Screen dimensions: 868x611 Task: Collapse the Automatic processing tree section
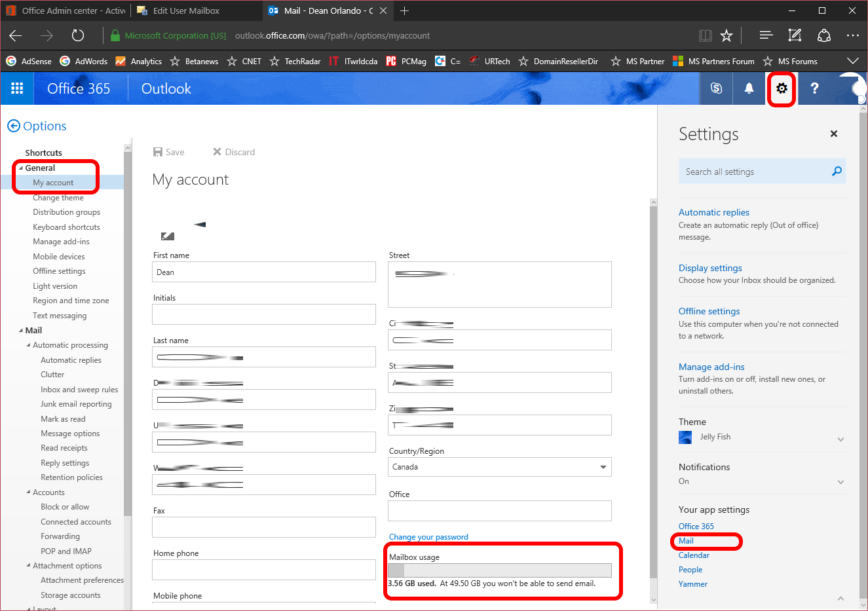click(29, 345)
